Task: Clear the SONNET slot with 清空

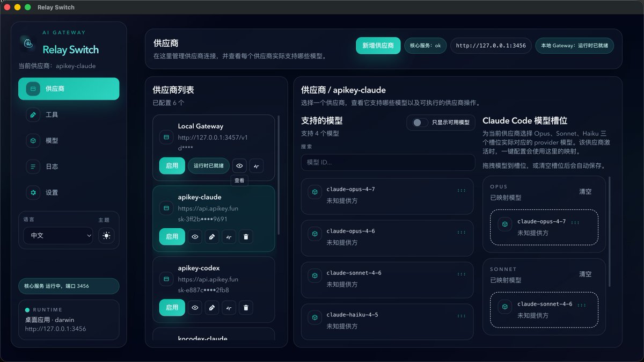Action: (586, 274)
